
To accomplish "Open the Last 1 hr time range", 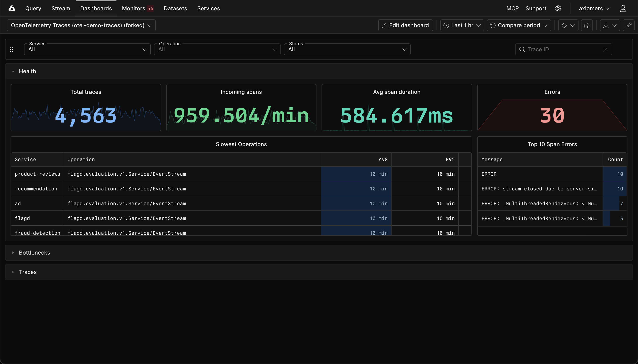I will pos(462,25).
